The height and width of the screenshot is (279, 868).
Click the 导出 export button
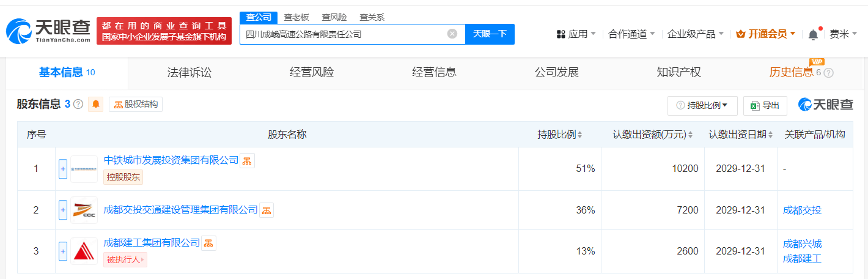coord(765,106)
